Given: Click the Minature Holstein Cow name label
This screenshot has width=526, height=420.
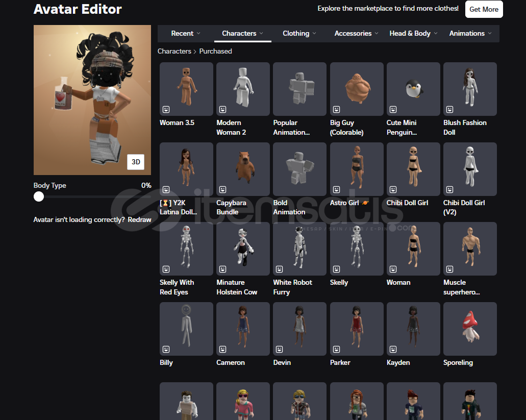Looking at the screenshot, I should (x=237, y=287).
